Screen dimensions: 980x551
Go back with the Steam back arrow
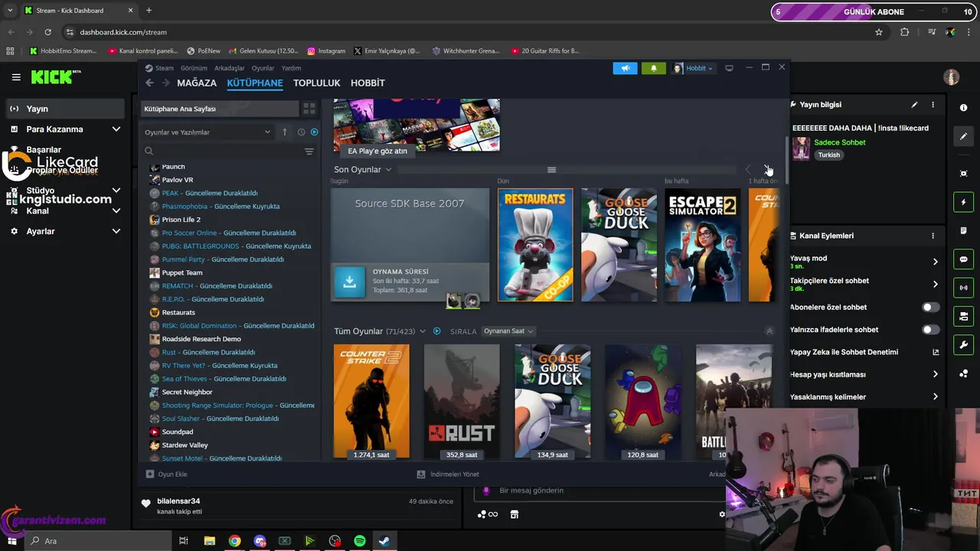tap(150, 83)
